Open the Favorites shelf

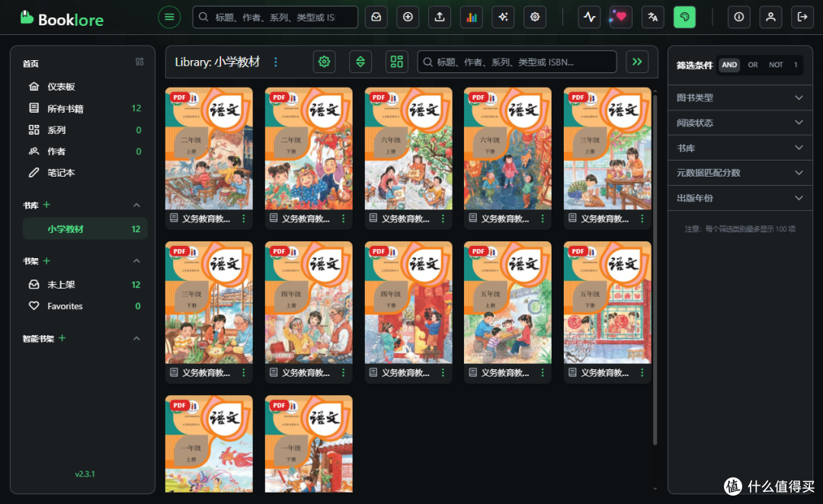point(85,306)
